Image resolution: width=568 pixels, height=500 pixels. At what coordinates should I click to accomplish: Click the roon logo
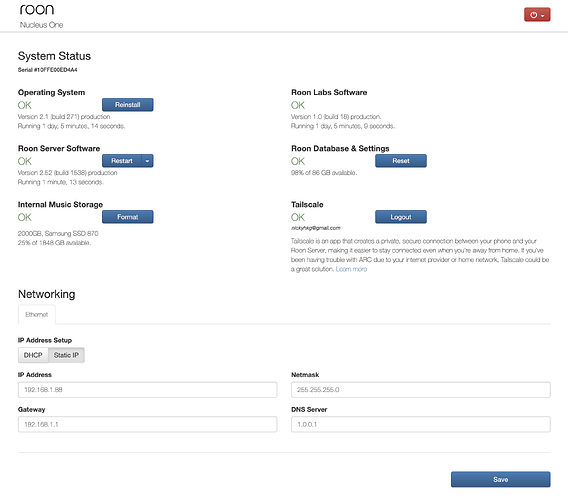(x=37, y=10)
